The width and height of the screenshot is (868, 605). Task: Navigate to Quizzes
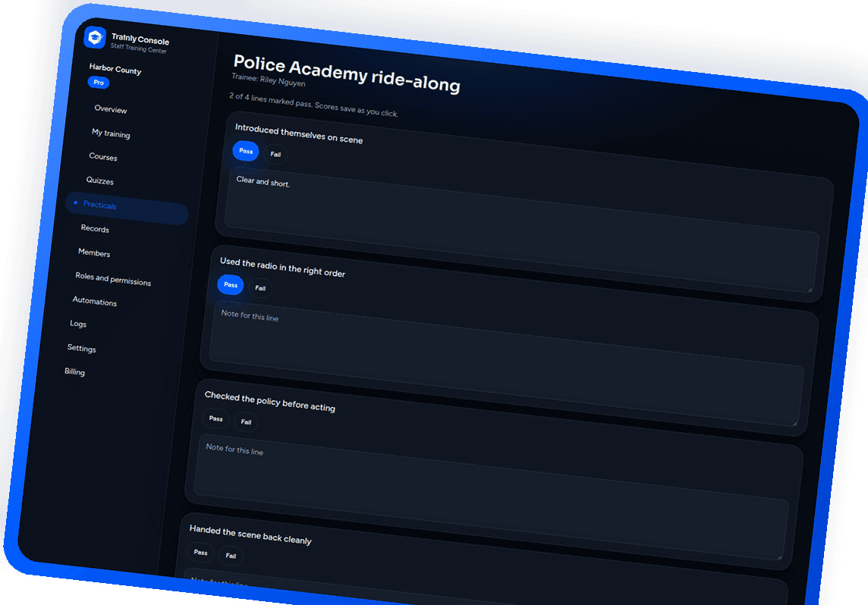99,180
